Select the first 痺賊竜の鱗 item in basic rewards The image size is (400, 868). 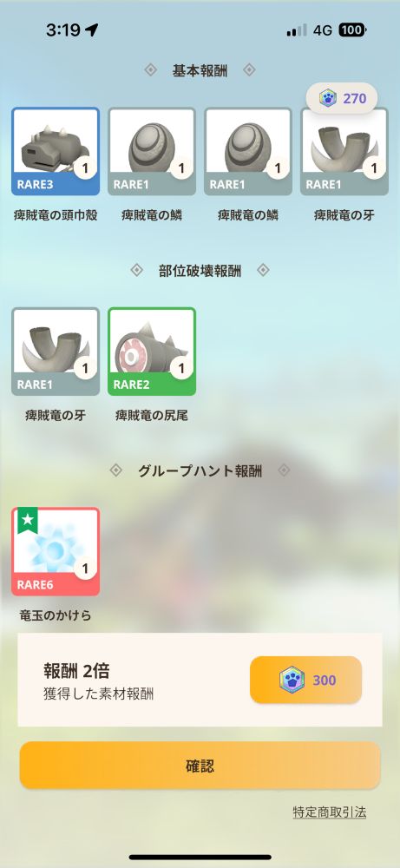click(x=152, y=151)
